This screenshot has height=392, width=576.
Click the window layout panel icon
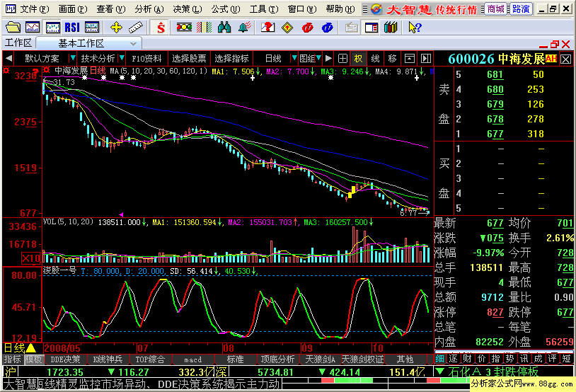[x=371, y=28]
